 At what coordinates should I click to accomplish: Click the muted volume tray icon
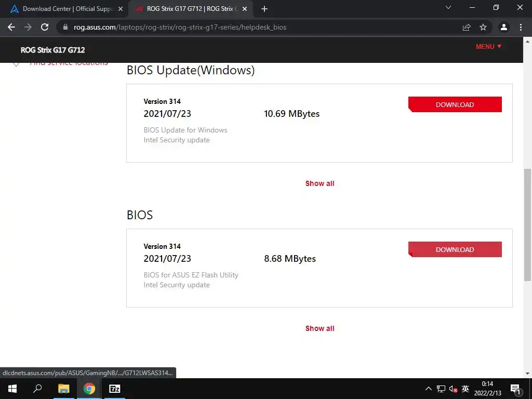click(453, 389)
